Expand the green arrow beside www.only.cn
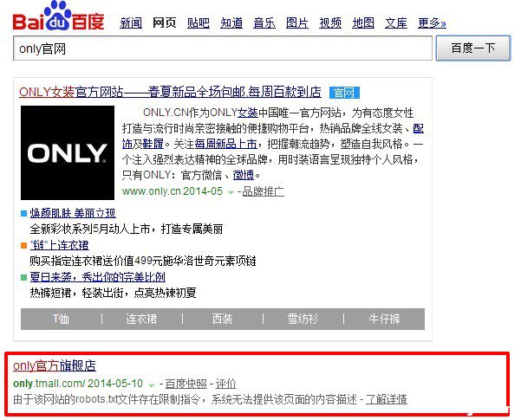Image resolution: width=521 pixels, height=420 pixels. (231, 191)
